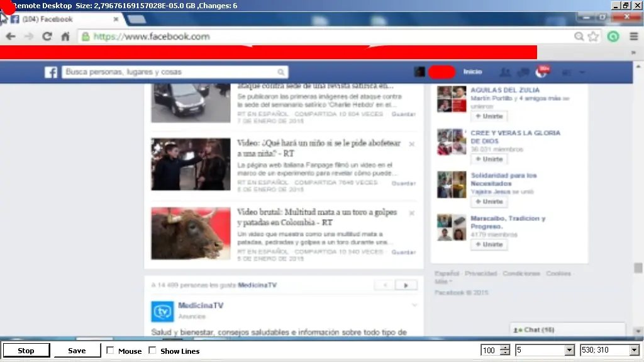The image size is (644, 362).
Task: Click the Save button
Action: coord(77,351)
